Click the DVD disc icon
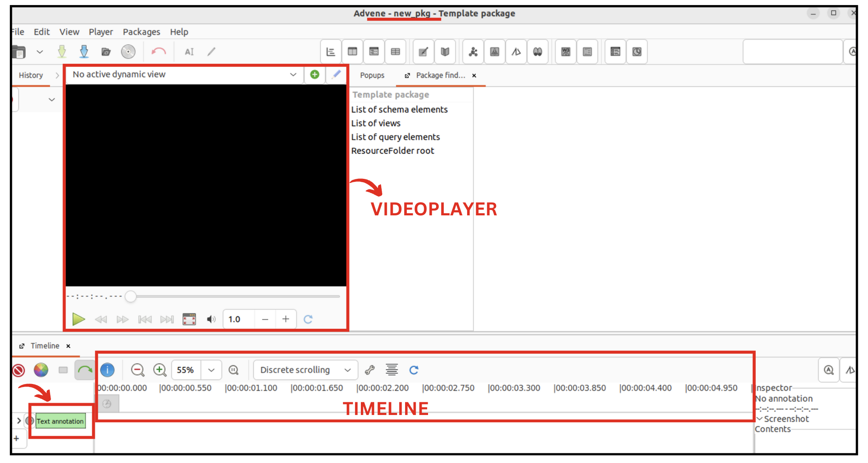This screenshot has height=463, width=868. click(x=128, y=52)
